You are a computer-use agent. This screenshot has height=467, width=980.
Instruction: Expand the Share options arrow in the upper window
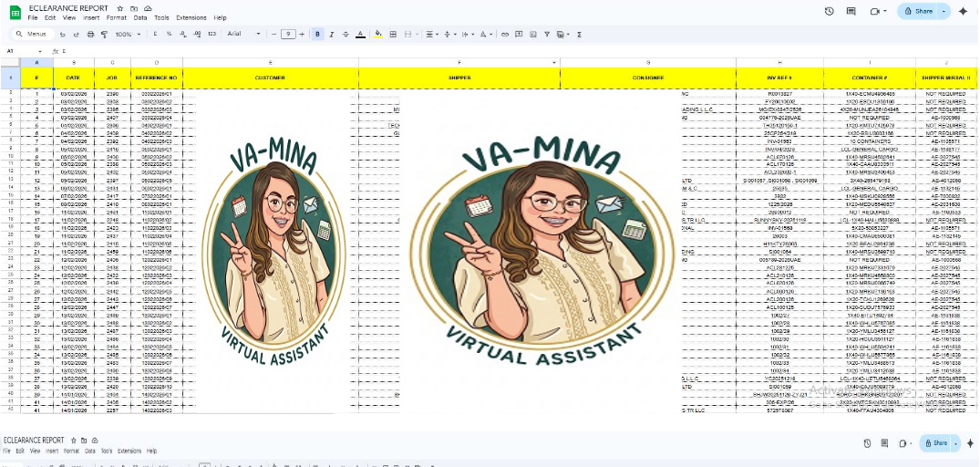point(944,11)
